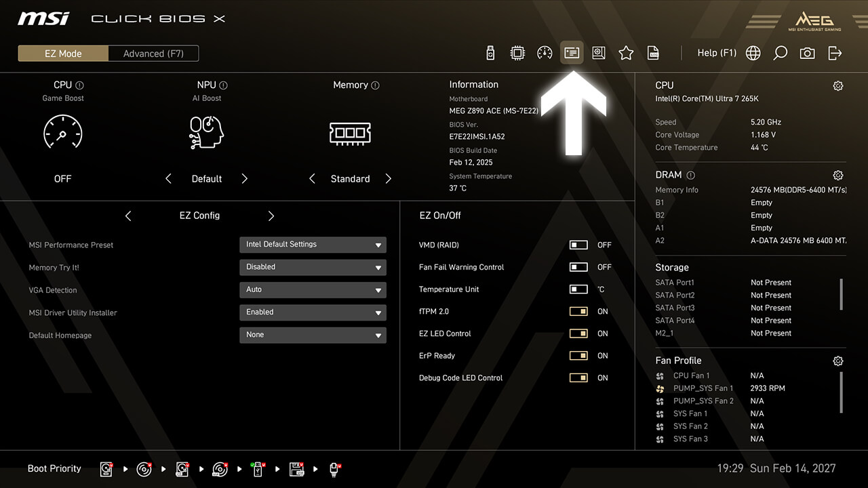The height and width of the screenshot is (488, 868).
Task: Click the Memory module icon
Action: [350, 133]
